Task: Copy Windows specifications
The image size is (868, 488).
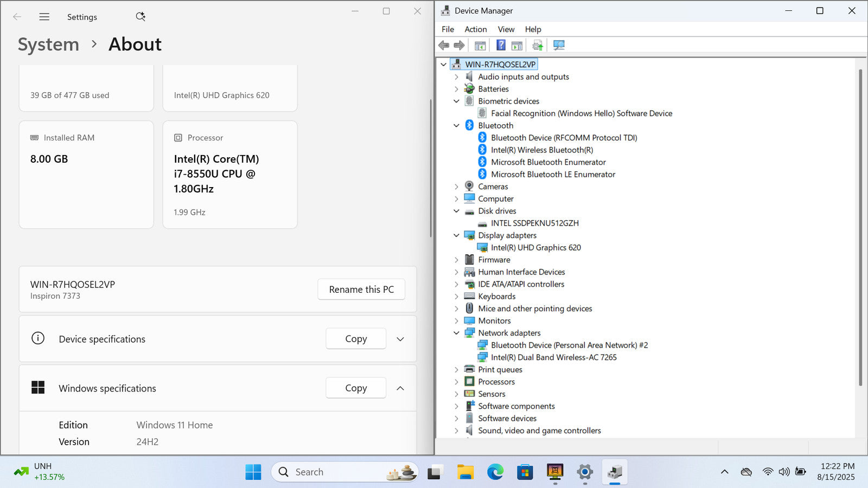Action: pos(356,388)
